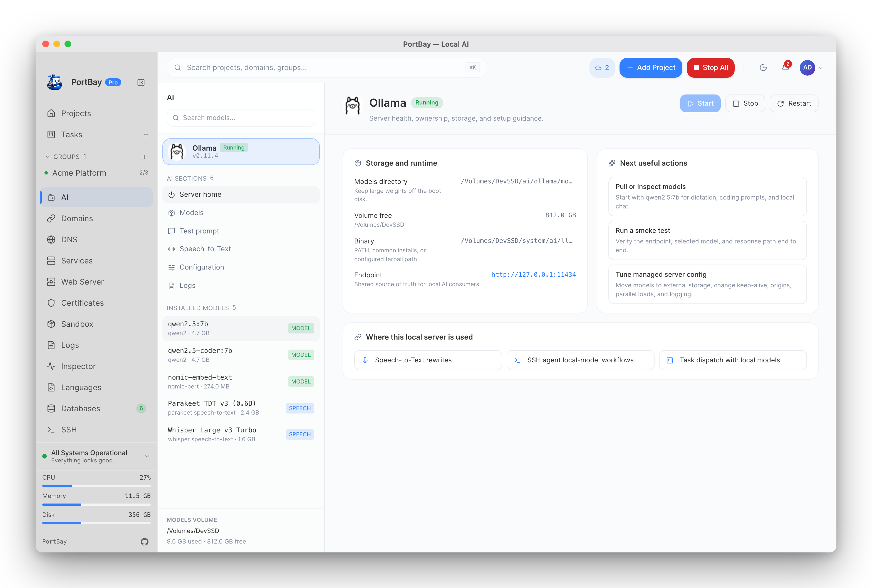Click the PortBay ship logo
Image resolution: width=872 pixels, height=588 pixels.
point(55,82)
